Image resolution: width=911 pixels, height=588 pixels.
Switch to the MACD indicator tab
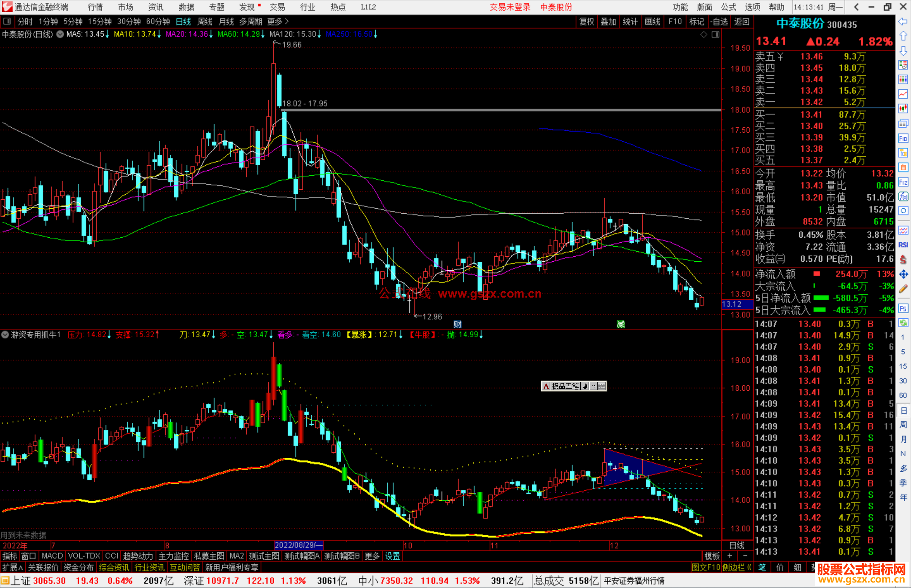pos(52,556)
